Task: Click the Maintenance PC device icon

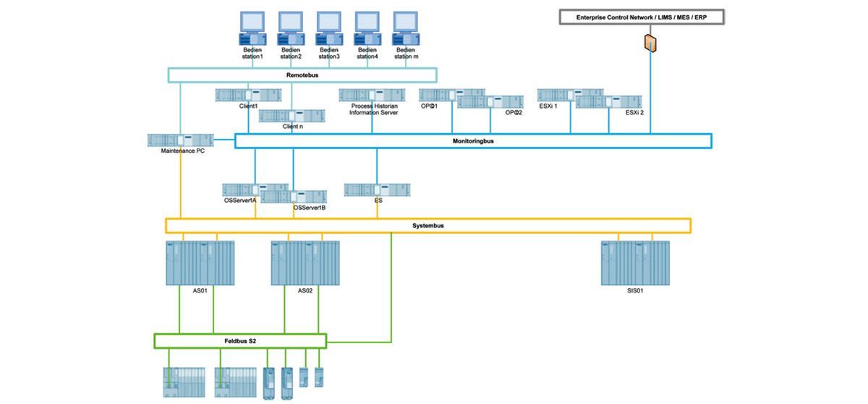Action: (x=180, y=140)
